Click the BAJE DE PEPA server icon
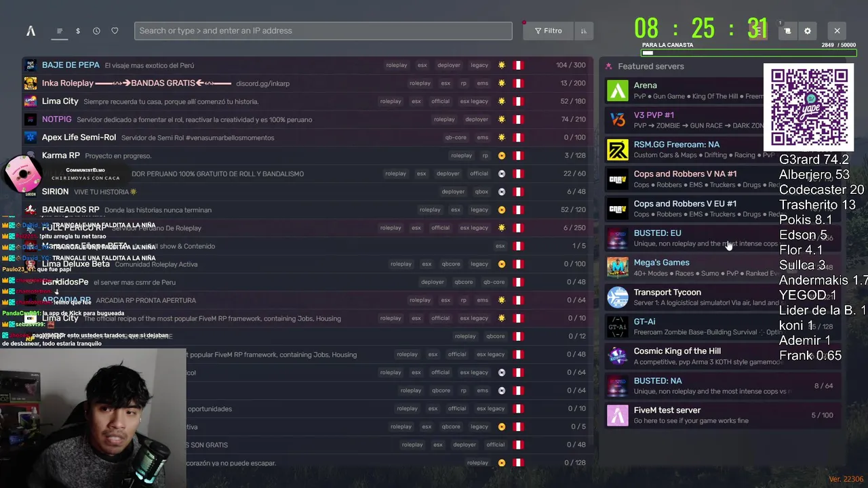Viewport: 868px width, 488px height. (31, 65)
